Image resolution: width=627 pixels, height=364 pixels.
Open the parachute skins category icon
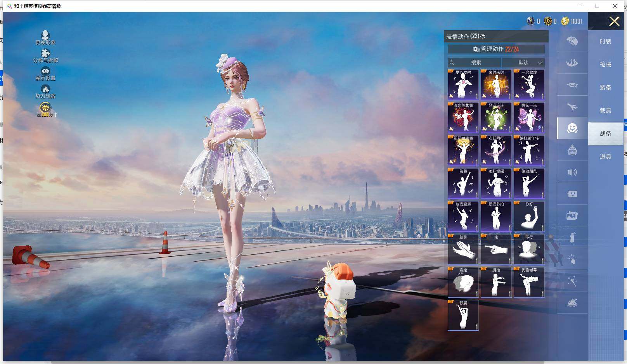click(572, 41)
